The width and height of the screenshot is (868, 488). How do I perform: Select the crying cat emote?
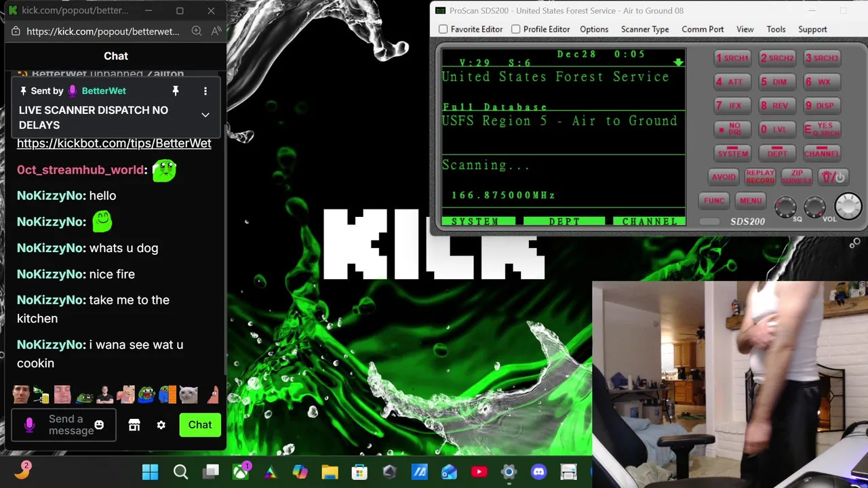[x=189, y=394]
